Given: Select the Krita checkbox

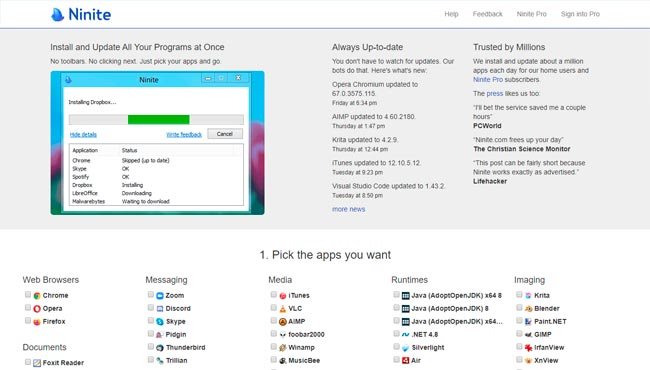Looking at the screenshot, I should click(x=519, y=295).
